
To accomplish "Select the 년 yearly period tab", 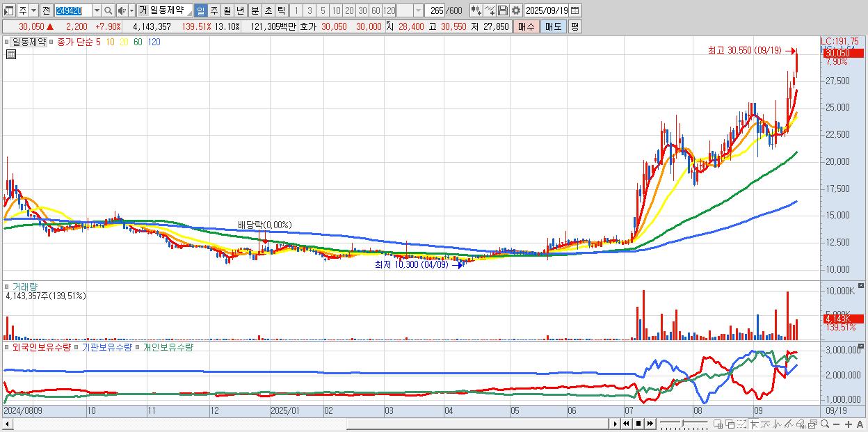I will [x=240, y=10].
